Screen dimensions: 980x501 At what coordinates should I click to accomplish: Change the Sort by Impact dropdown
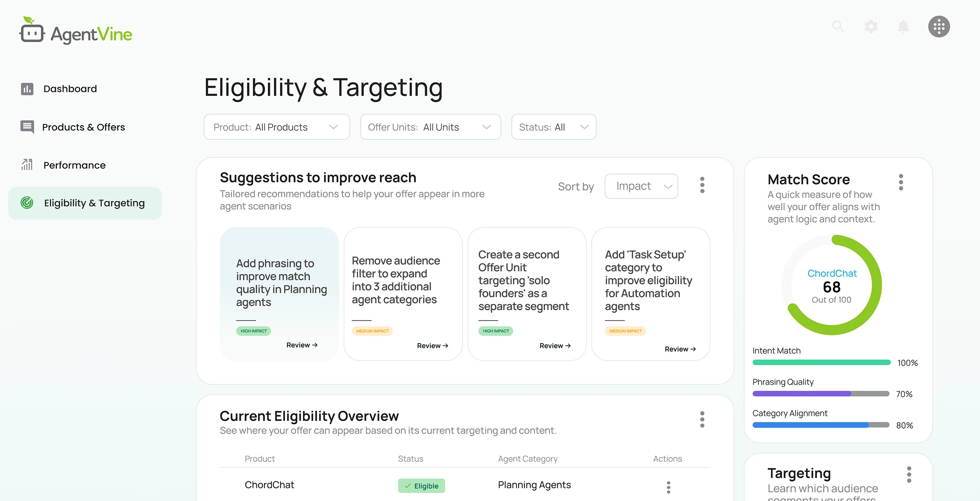[641, 186]
